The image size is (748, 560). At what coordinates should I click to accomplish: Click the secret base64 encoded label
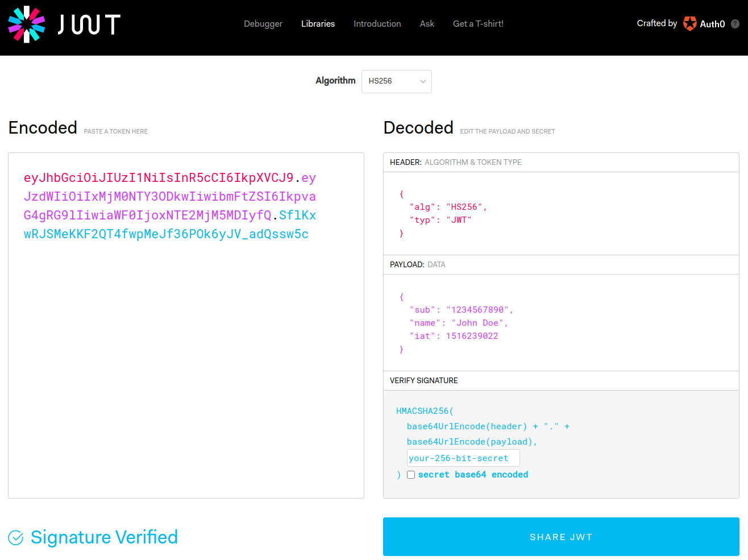tap(473, 475)
